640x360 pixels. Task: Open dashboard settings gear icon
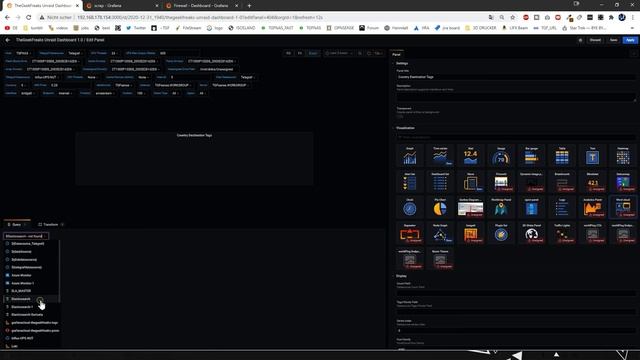click(580, 40)
